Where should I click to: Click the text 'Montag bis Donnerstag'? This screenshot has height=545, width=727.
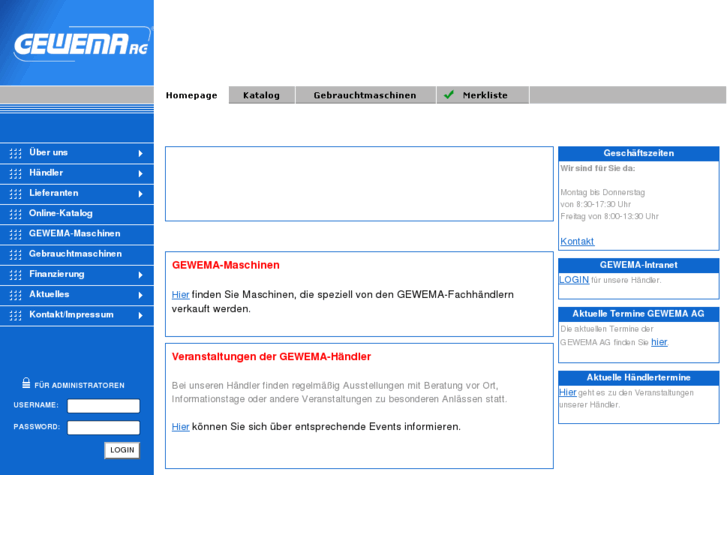602,192
